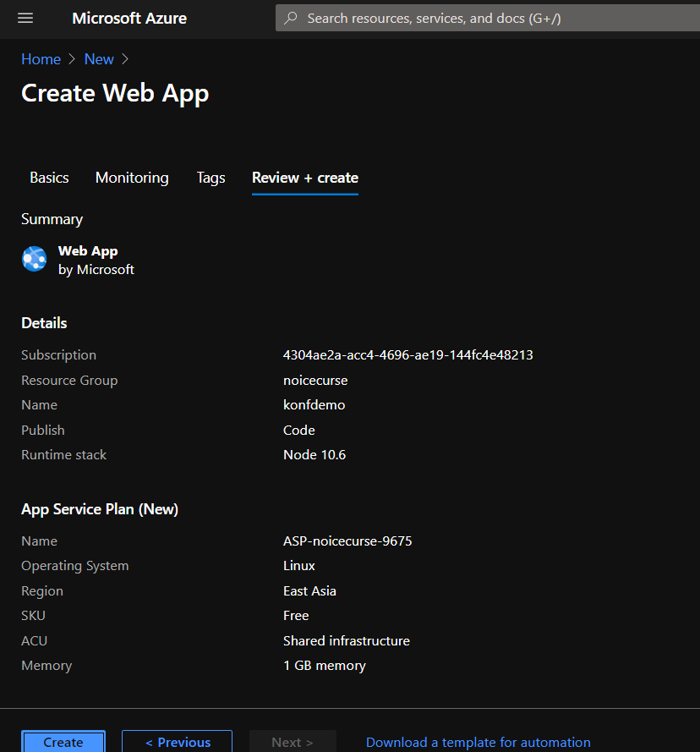This screenshot has width=700, height=752.
Task: Click the Details section heading
Action: pyautogui.click(x=44, y=323)
